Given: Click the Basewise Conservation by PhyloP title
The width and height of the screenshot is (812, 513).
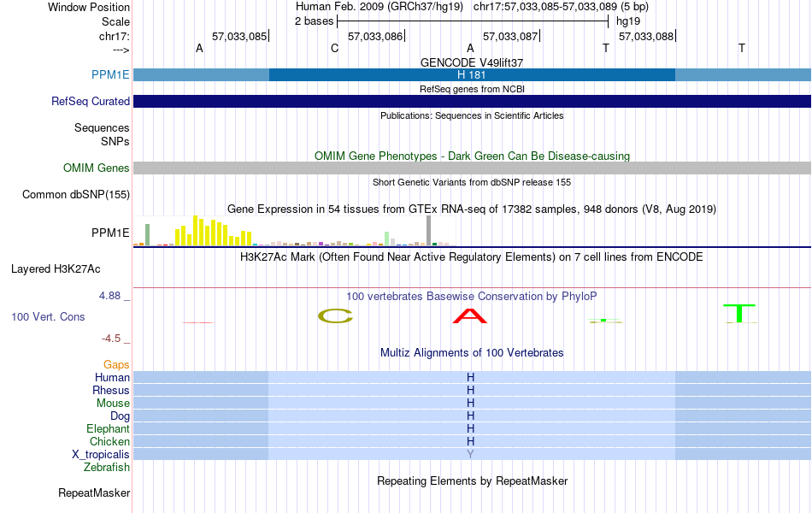Looking at the screenshot, I should click(x=472, y=297).
